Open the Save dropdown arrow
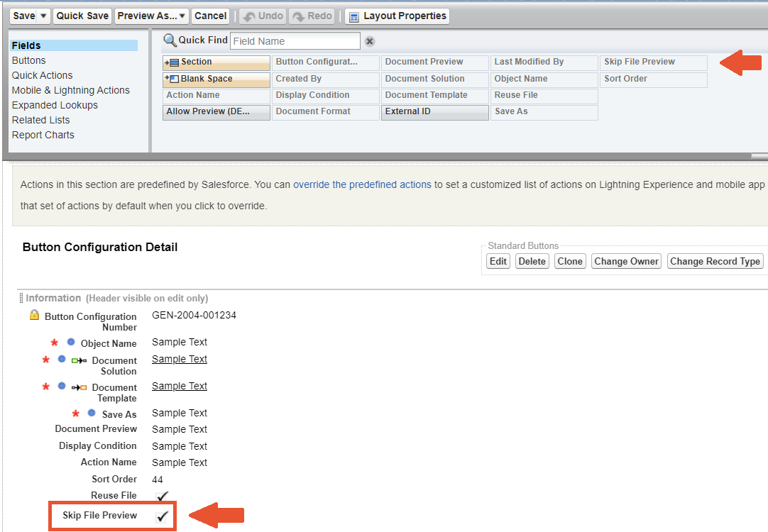768x532 pixels. [44, 16]
